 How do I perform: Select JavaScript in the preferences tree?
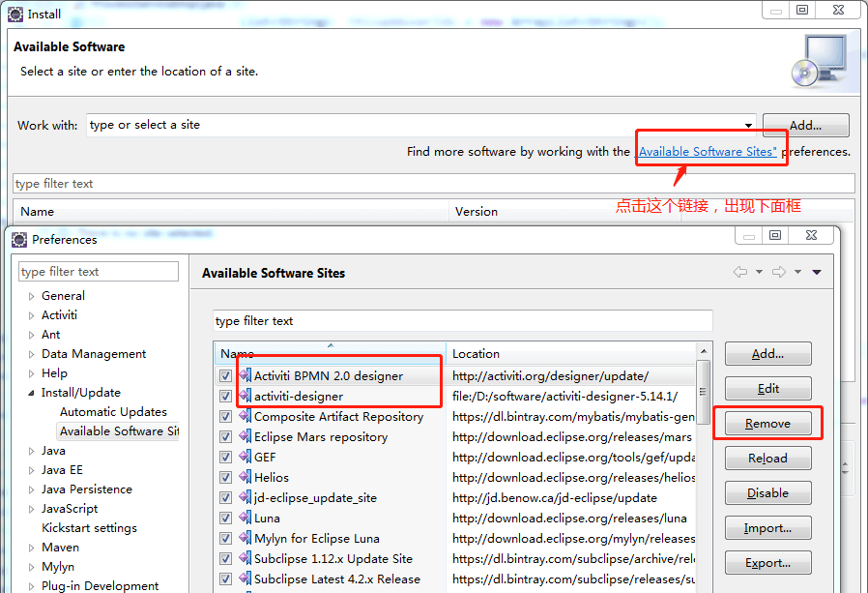pos(70,509)
